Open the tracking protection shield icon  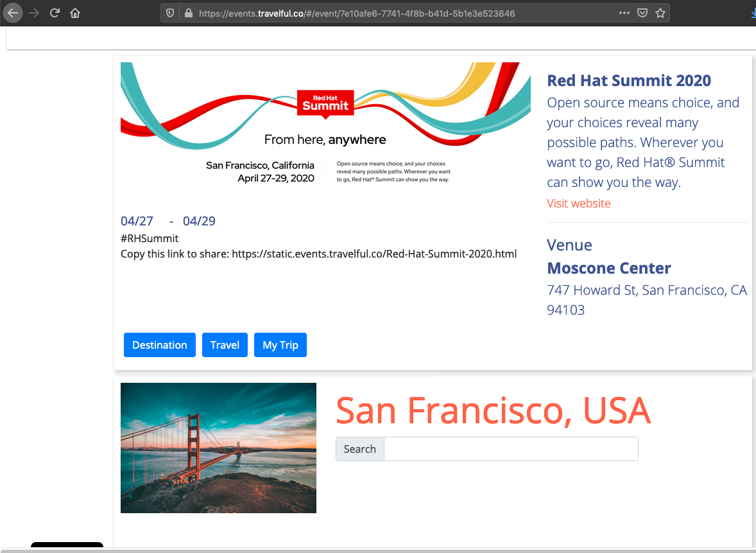click(x=169, y=13)
